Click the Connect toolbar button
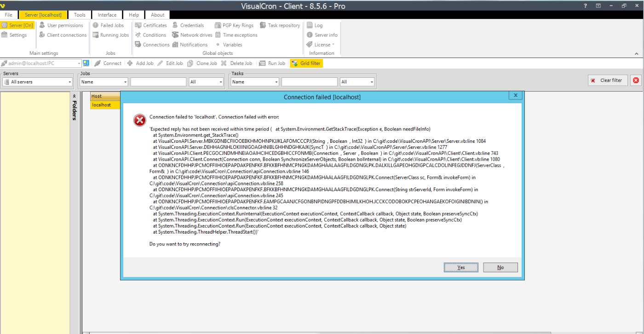This screenshot has width=644, height=334. tap(108, 63)
